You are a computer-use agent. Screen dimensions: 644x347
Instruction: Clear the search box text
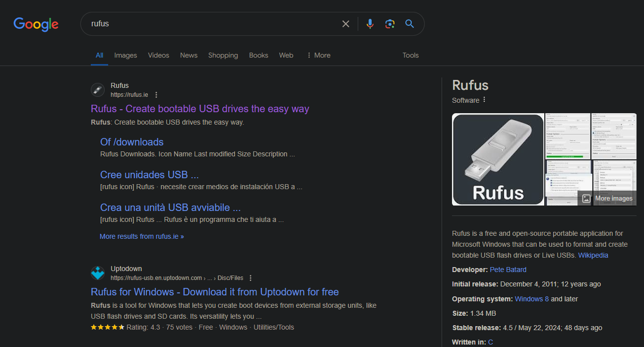pyautogui.click(x=346, y=24)
